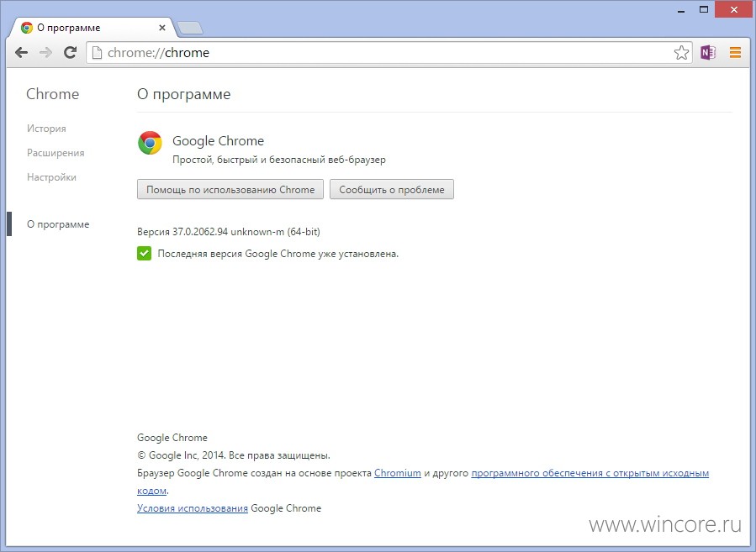
Task: Open the OneNote extension icon
Action: click(708, 52)
